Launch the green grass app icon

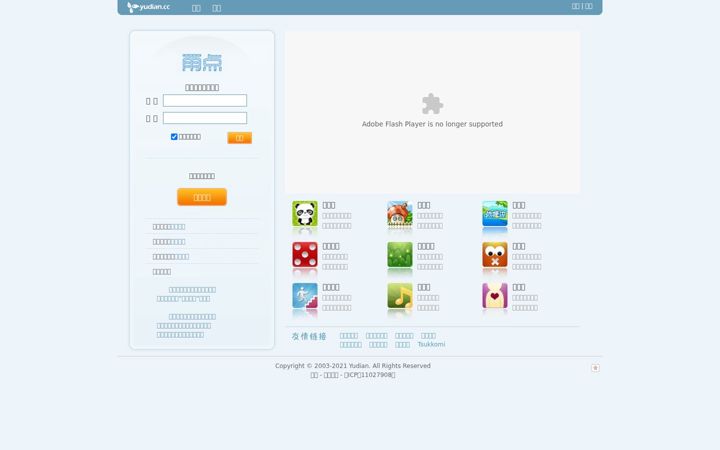click(400, 254)
